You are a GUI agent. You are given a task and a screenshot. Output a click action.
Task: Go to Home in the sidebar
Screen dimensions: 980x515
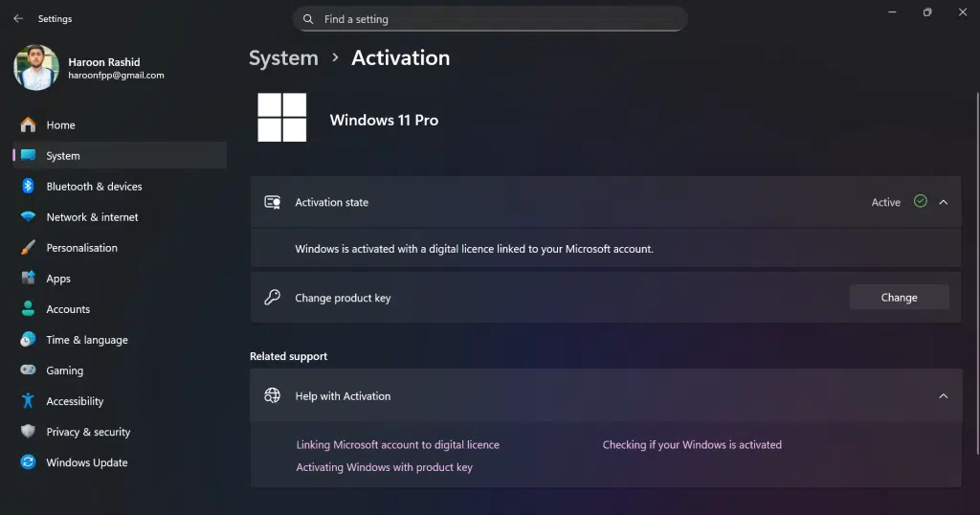click(60, 125)
